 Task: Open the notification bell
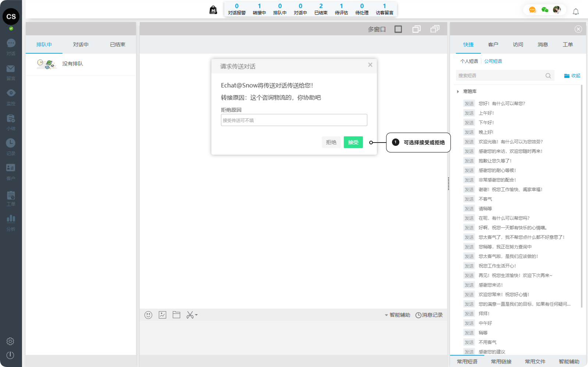(576, 12)
